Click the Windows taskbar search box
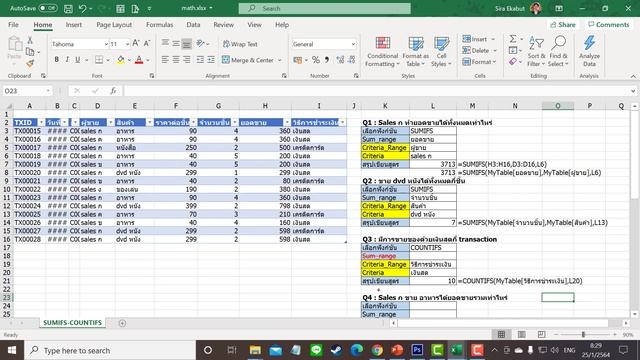The image size is (640, 360). pyautogui.click(x=110, y=350)
